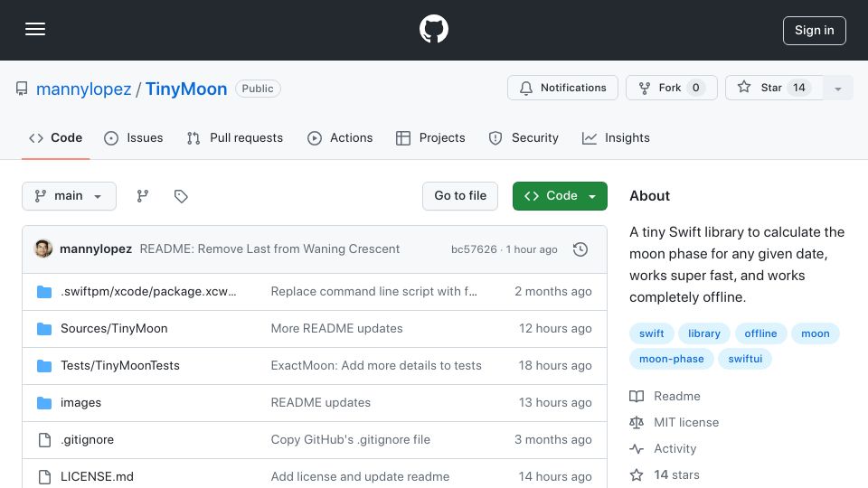Image resolution: width=868 pixels, height=488 pixels.
Task: Switch to the Code tab
Action: [55, 137]
